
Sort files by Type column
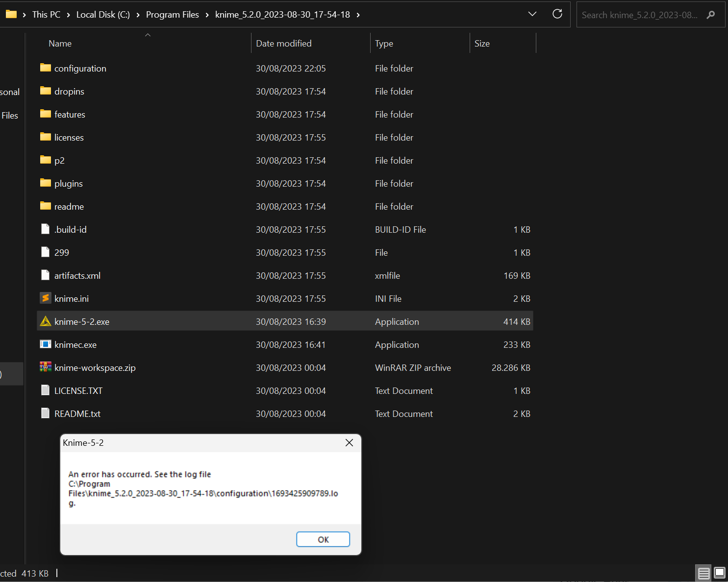pyautogui.click(x=384, y=44)
